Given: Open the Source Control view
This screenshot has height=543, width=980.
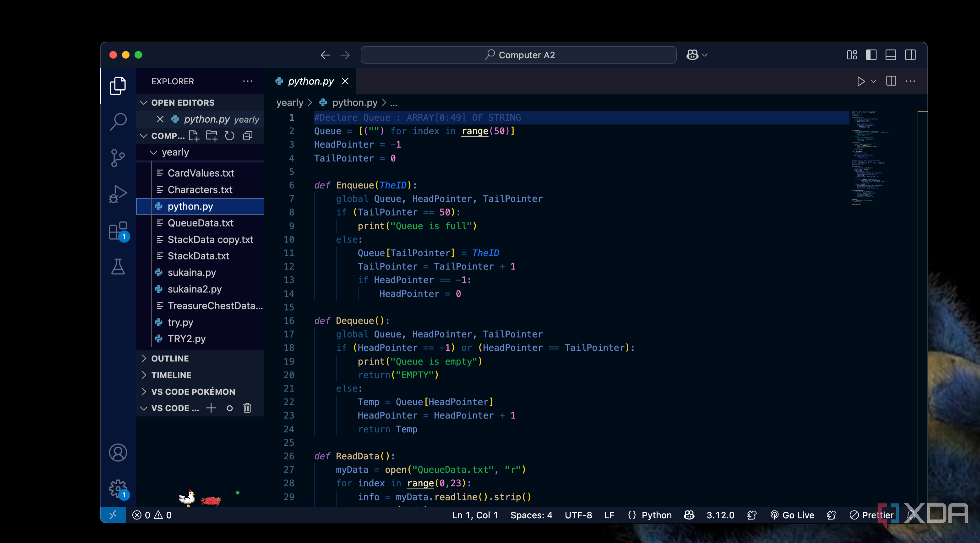Looking at the screenshot, I should 118,158.
